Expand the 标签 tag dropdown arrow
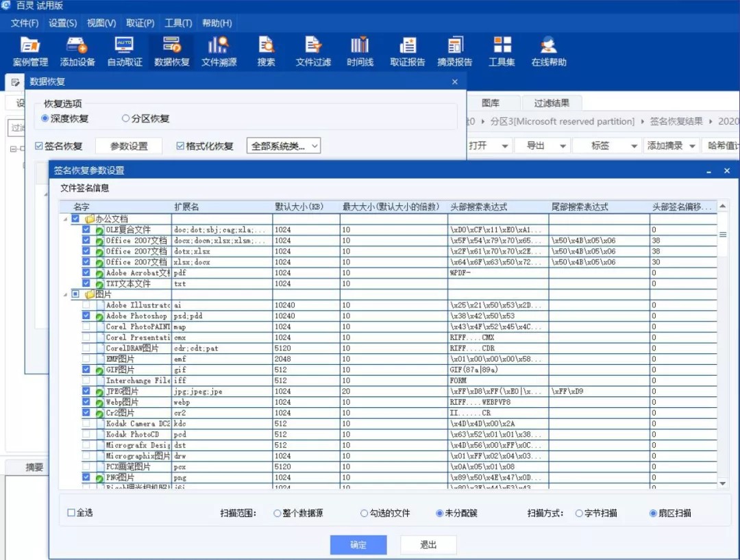The height and width of the screenshot is (560, 740). pyautogui.click(x=634, y=146)
